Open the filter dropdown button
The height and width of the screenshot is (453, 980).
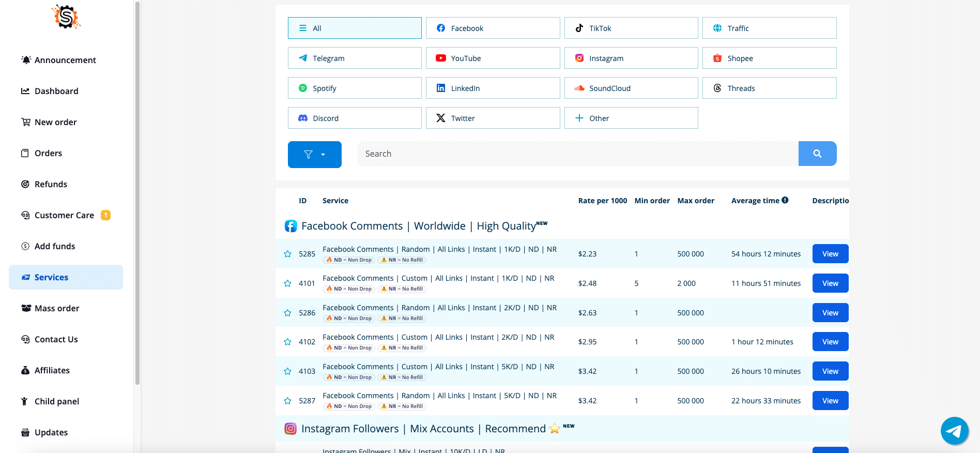coord(314,155)
